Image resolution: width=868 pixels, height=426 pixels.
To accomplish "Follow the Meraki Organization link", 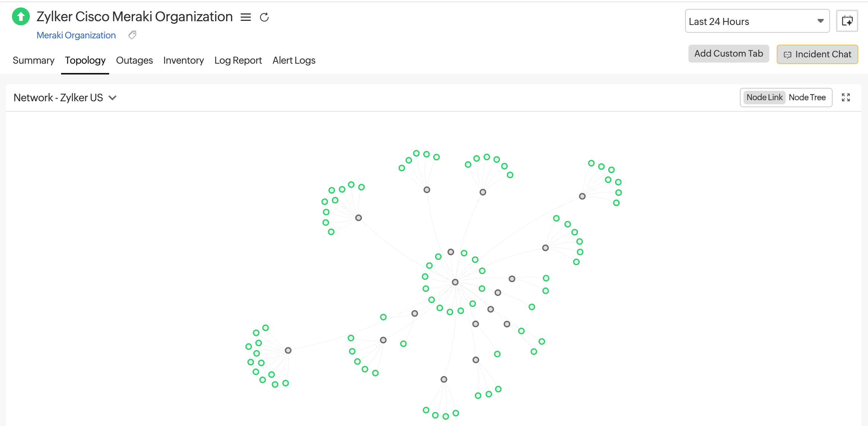I will (x=76, y=35).
